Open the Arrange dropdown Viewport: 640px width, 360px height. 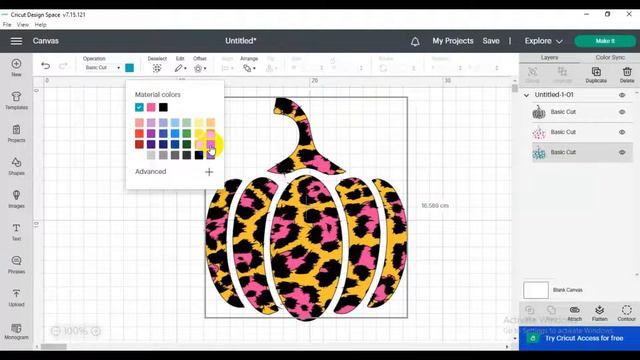click(249, 69)
